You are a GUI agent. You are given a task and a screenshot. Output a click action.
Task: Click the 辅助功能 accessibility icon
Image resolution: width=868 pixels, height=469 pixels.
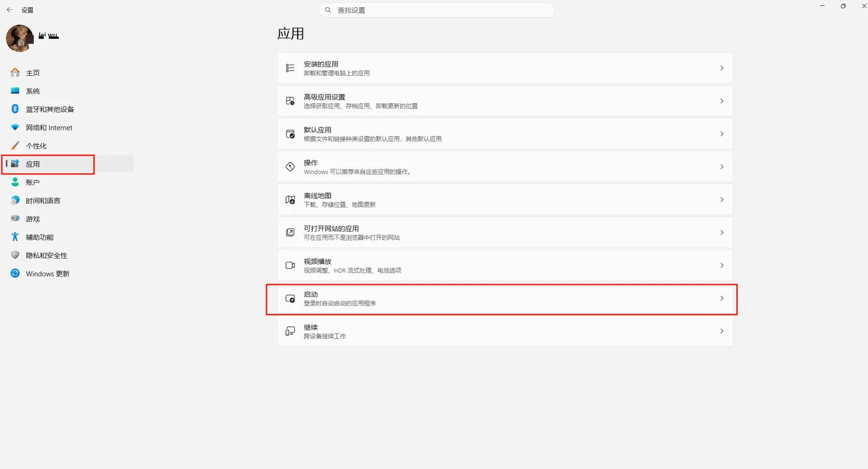tap(15, 237)
